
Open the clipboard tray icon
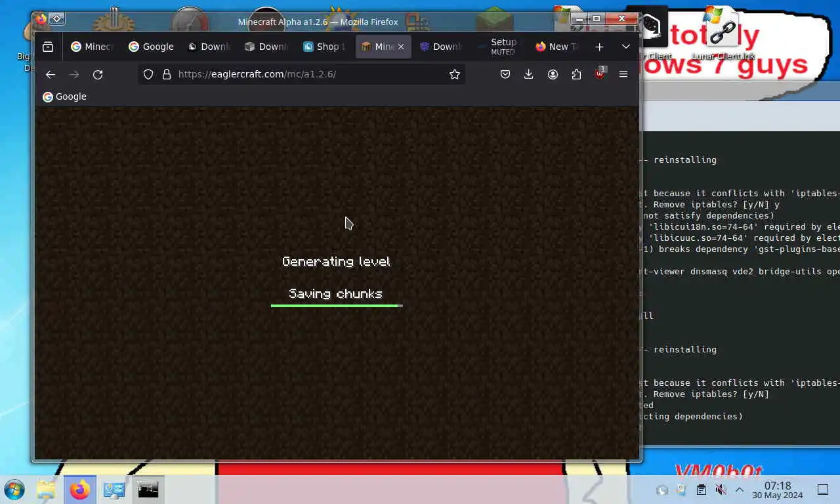point(701,490)
